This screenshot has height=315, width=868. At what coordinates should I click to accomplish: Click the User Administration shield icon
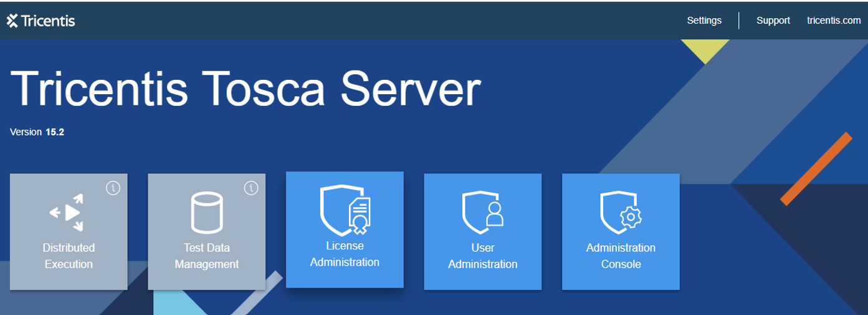[x=483, y=212]
